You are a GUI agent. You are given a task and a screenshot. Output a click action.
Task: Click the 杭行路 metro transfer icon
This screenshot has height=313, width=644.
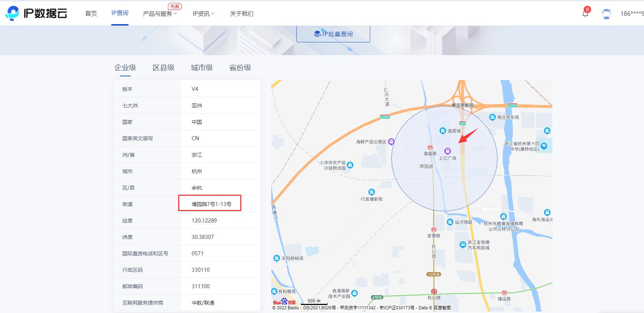434,291
